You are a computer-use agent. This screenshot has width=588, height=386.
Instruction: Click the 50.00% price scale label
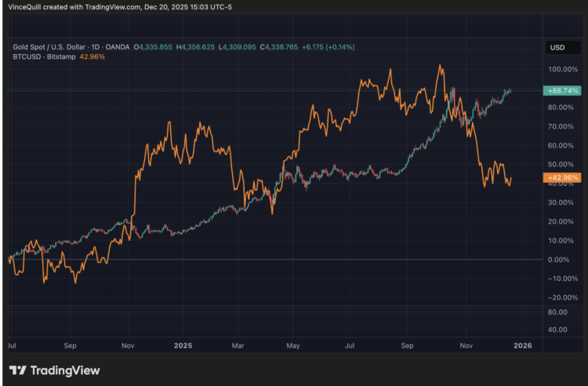click(561, 164)
